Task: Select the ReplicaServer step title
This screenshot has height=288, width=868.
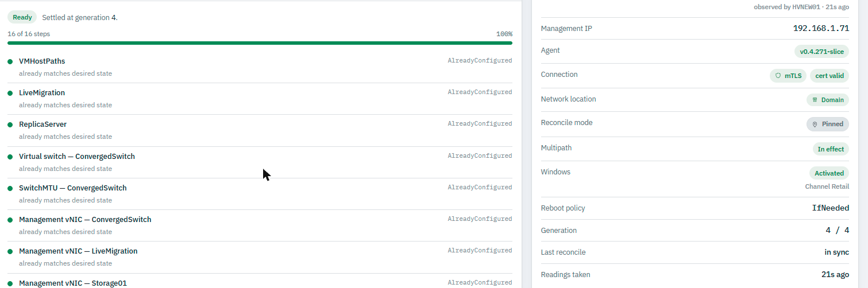Action: 43,124
